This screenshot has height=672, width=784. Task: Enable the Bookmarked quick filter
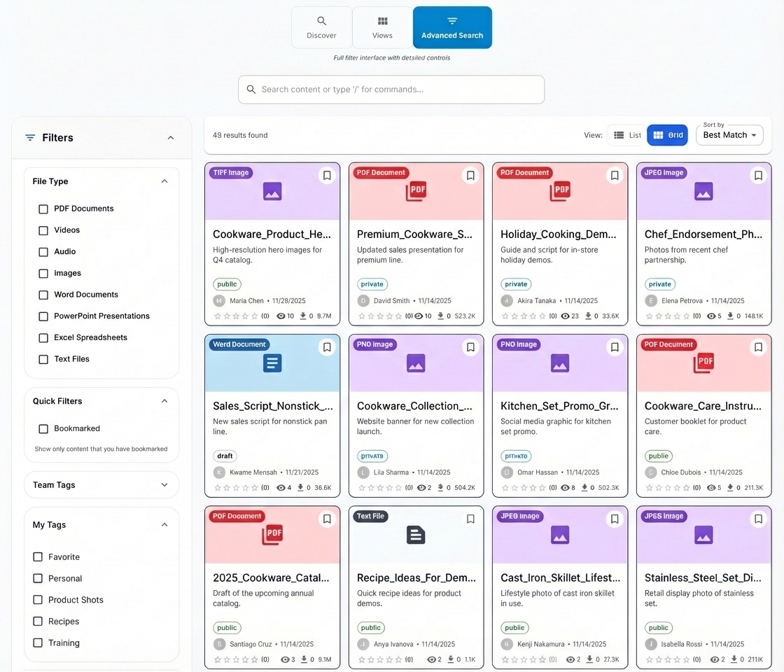43,428
